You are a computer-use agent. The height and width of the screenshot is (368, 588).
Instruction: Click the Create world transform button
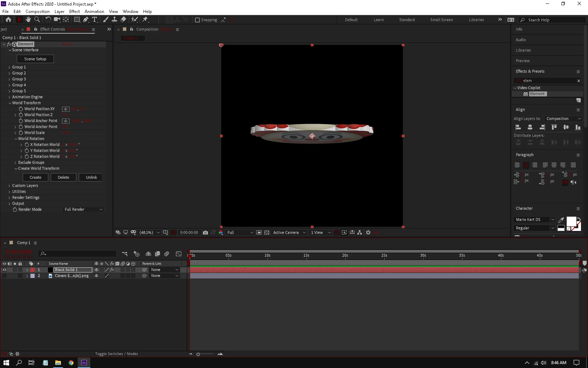(35, 177)
